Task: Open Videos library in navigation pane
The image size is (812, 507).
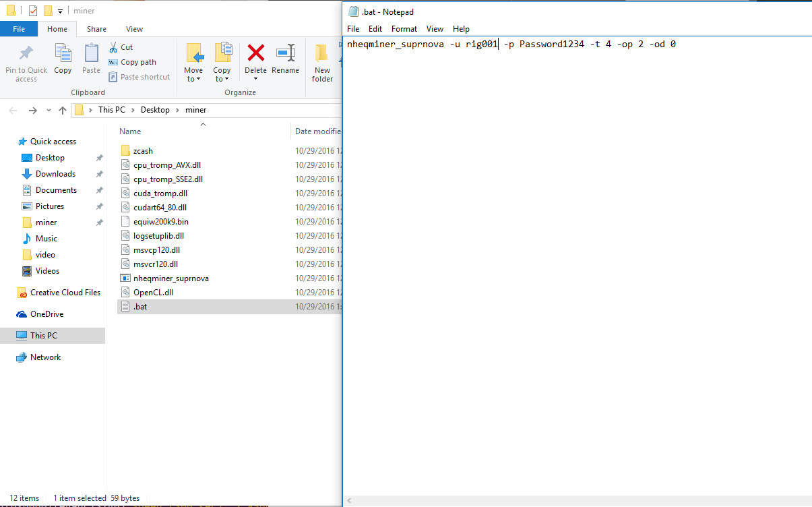Action: pyautogui.click(x=47, y=271)
